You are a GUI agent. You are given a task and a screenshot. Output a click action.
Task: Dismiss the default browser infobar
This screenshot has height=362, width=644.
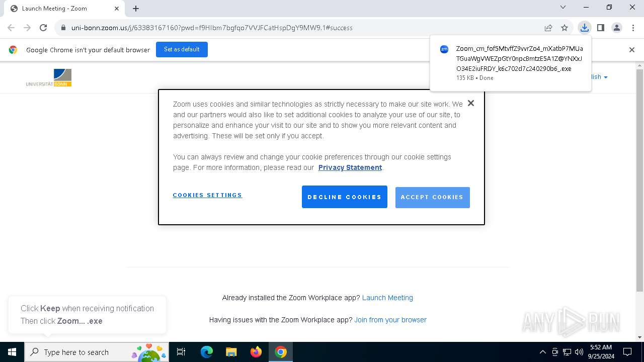click(632, 49)
